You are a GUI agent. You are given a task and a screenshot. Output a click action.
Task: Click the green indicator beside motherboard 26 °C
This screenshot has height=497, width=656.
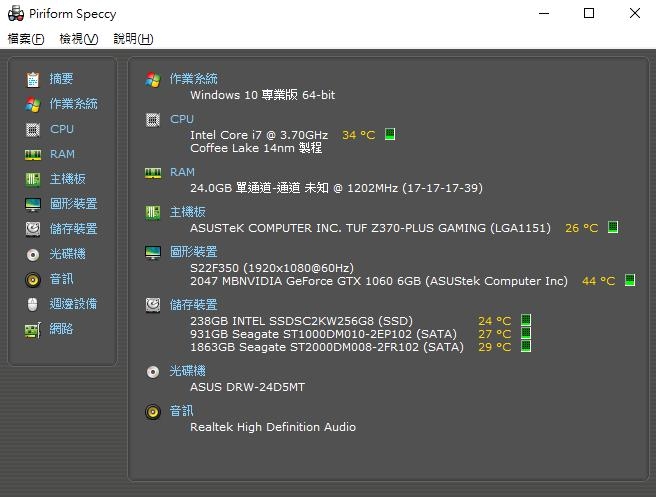tap(613, 227)
